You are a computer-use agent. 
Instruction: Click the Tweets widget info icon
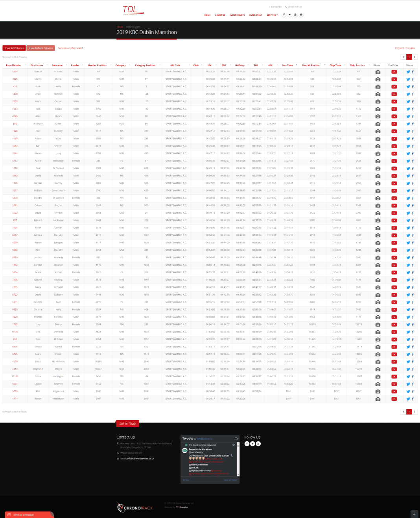tap(236, 439)
